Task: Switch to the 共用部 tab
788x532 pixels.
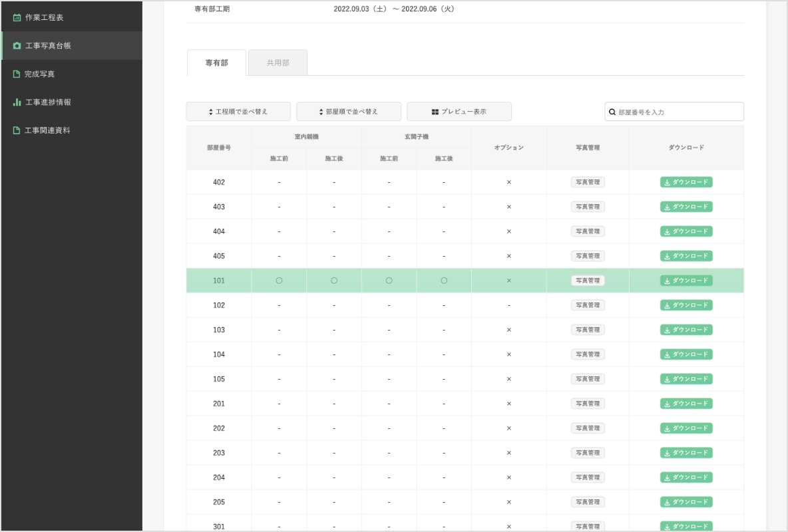Action: click(x=278, y=63)
